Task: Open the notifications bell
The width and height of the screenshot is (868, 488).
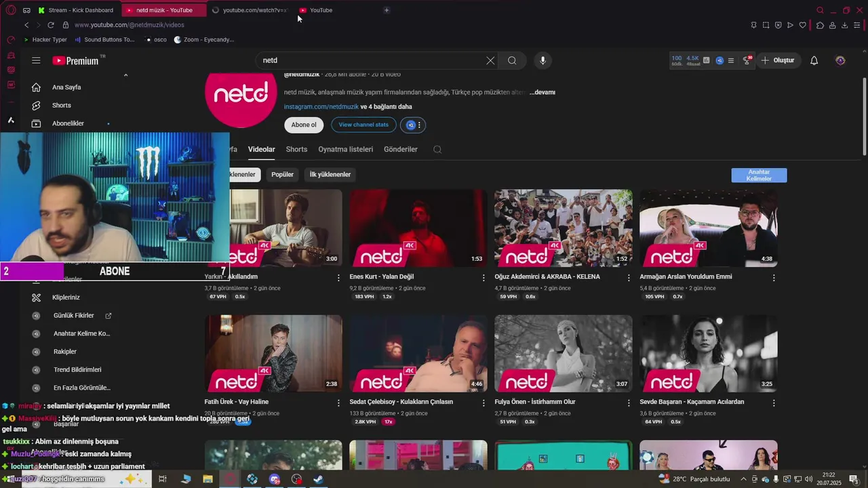Action: [814, 60]
